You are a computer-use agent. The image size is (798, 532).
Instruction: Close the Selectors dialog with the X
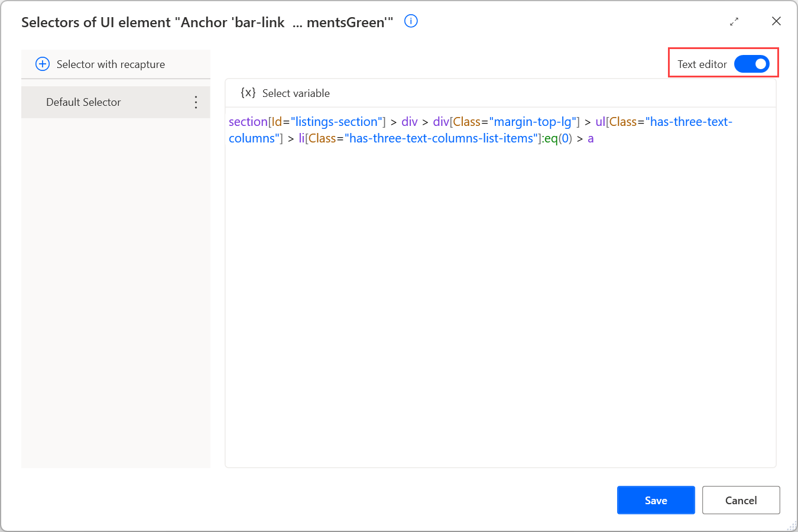click(776, 21)
